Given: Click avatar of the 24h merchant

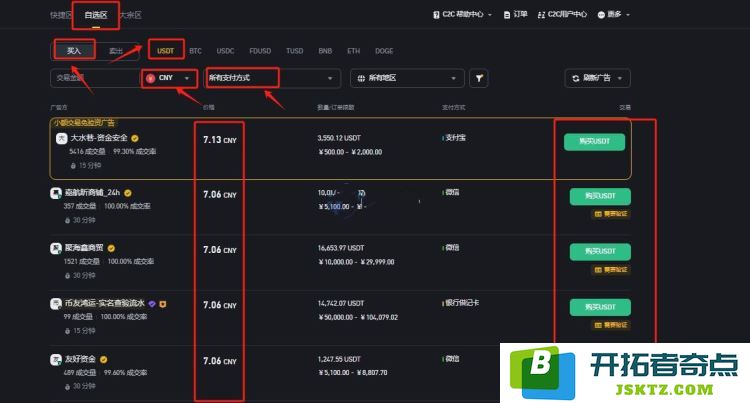Looking at the screenshot, I should pos(56,193).
